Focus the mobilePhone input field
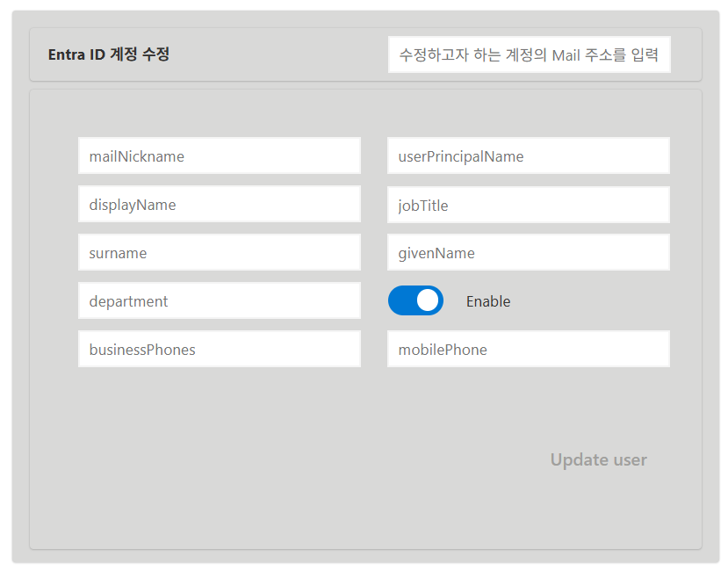 point(529,349)
